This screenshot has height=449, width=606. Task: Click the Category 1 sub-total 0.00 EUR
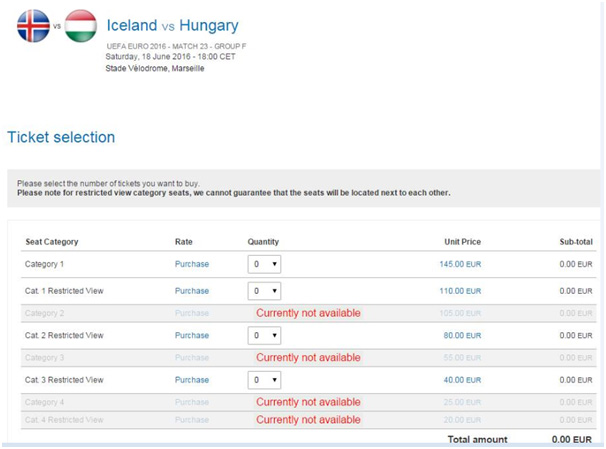click(x=576, y=264)
